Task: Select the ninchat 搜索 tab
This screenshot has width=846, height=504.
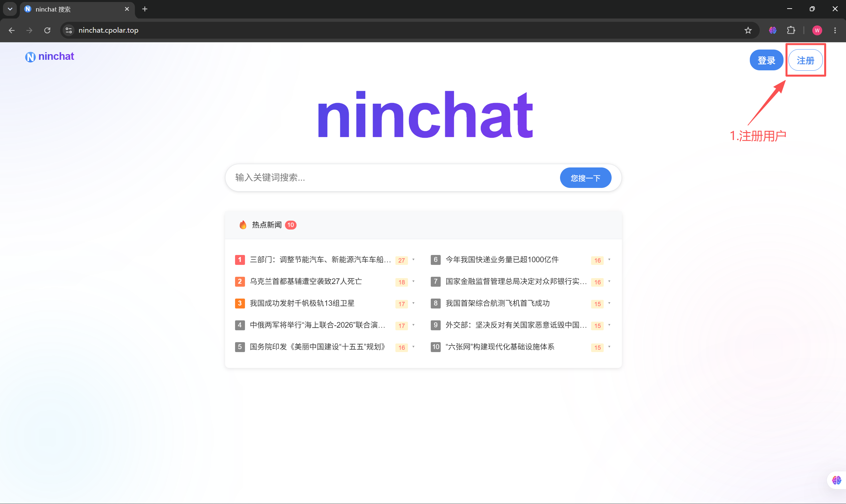Action: pyautogui.click(x=77, y=9)
